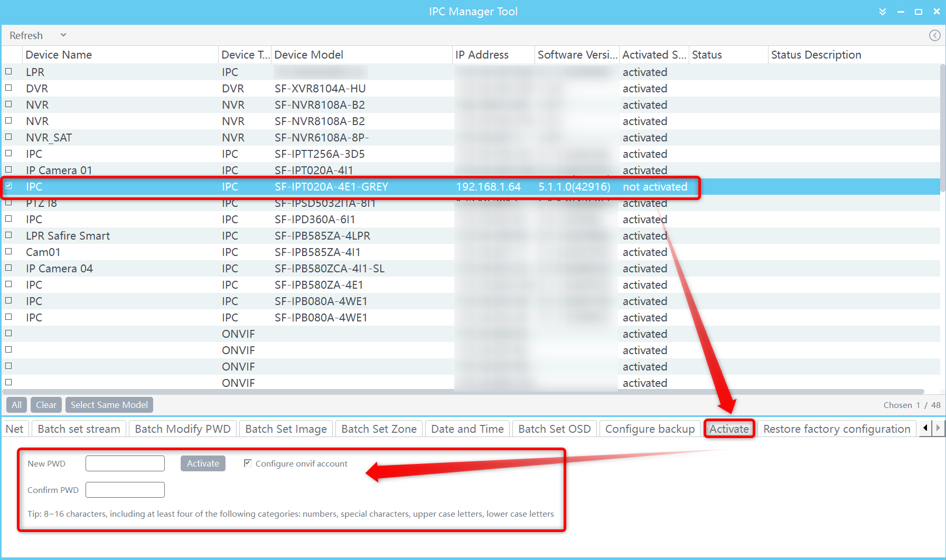Click the double-chevron icon in the title bar

click(x=882, y=12)
